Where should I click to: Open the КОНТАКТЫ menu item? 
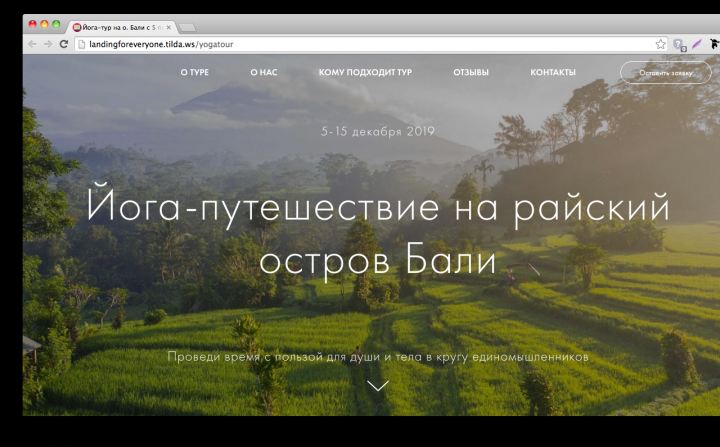[553, 72]
